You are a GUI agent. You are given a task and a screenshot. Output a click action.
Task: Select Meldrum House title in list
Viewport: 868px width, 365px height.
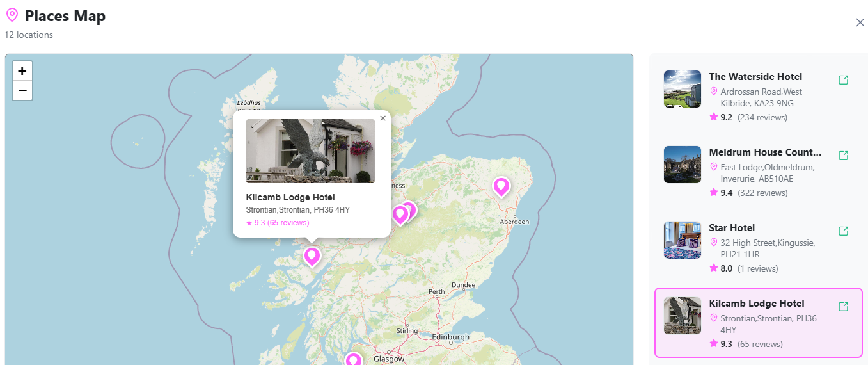(765, 152)
